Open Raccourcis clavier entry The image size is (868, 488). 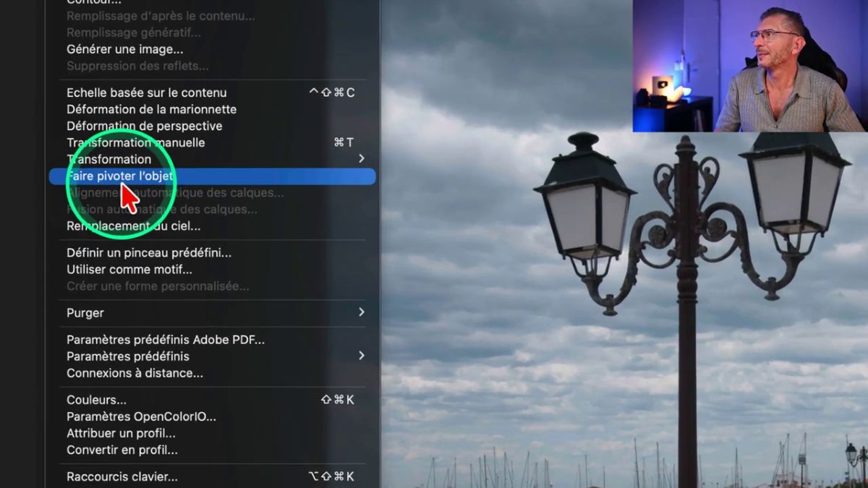(x=122, y=477)
